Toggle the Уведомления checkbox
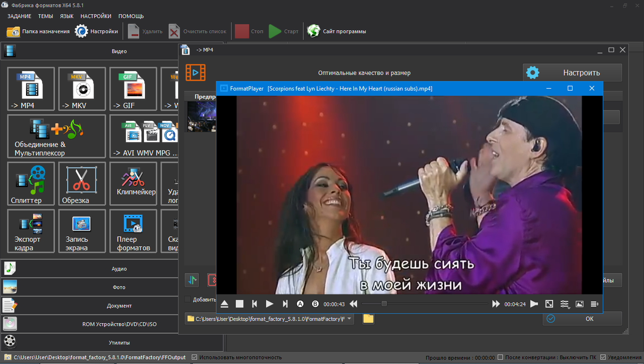This screenshot has width=644, height=364. click(603, 357)
